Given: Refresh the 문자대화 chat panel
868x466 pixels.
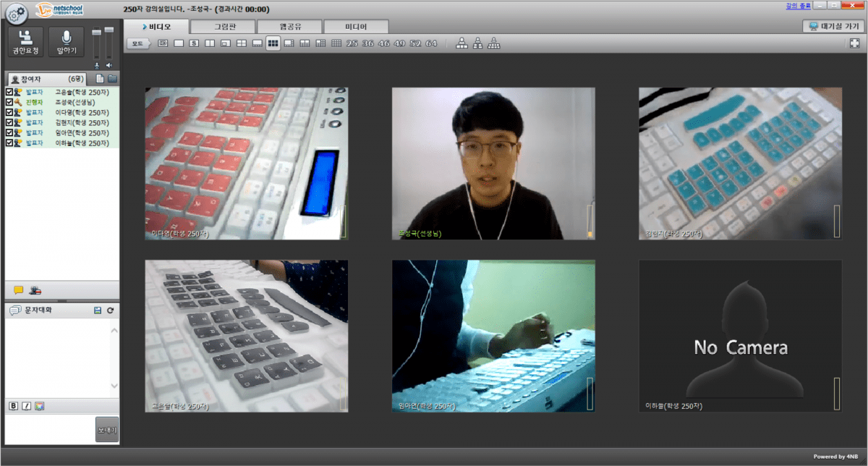Looking at the screenshot, I should 110,310.
